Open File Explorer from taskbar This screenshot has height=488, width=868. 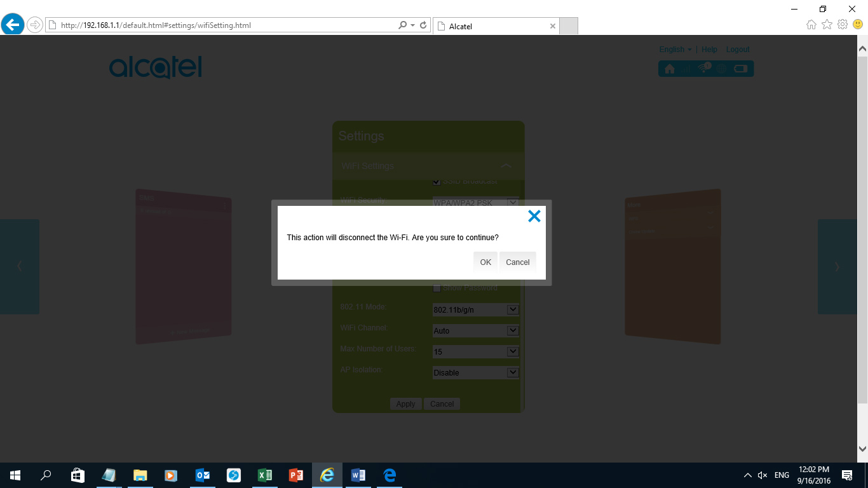(140, 475)
